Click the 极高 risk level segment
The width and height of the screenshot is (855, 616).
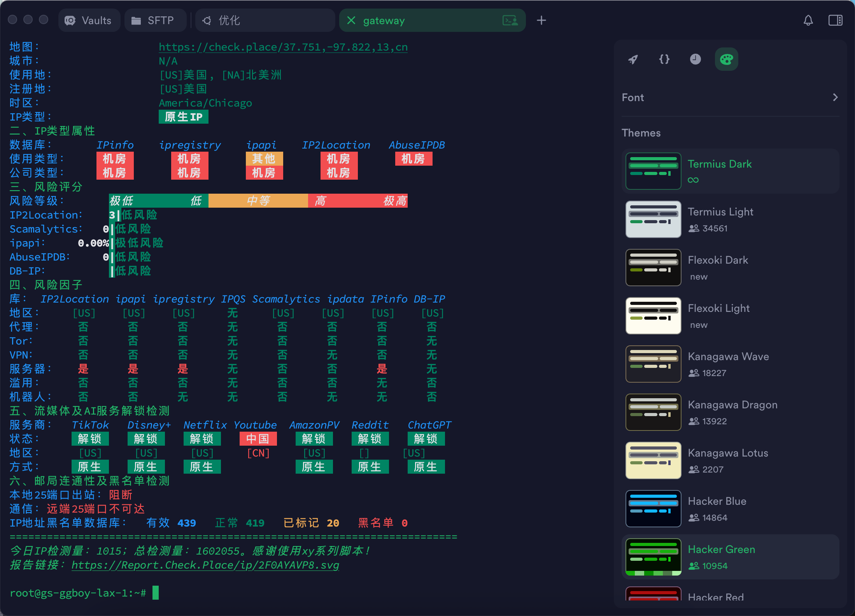[395, 201]
